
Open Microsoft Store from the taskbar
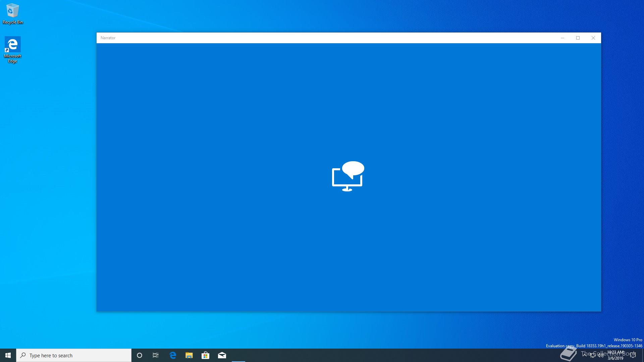(x=205, y=355)
